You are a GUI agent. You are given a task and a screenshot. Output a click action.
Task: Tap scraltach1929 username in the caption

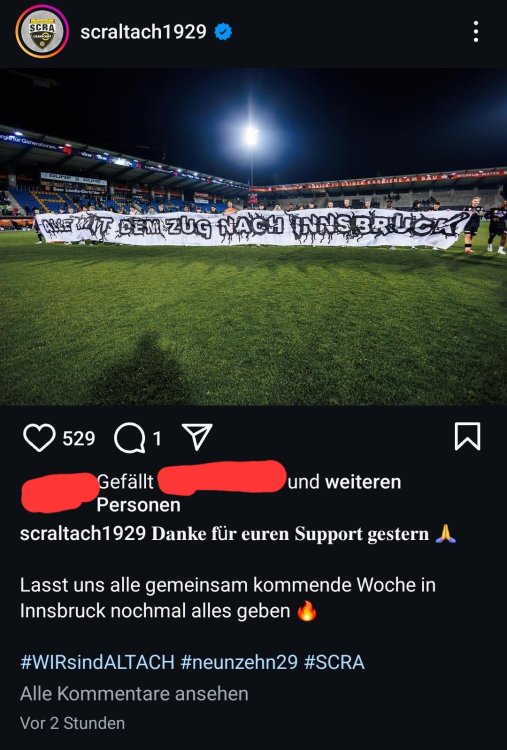click(x=83, y=534)
